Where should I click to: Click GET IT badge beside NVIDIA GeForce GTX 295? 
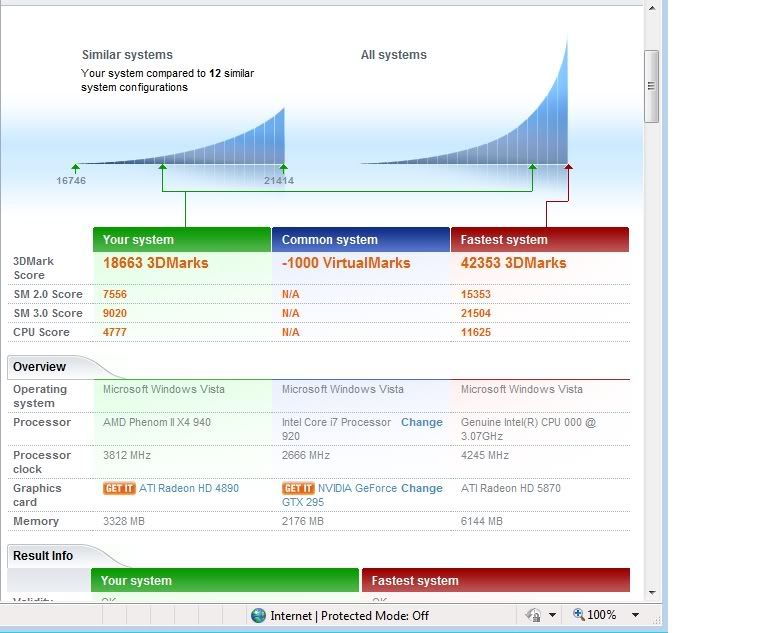pos(298,489)
